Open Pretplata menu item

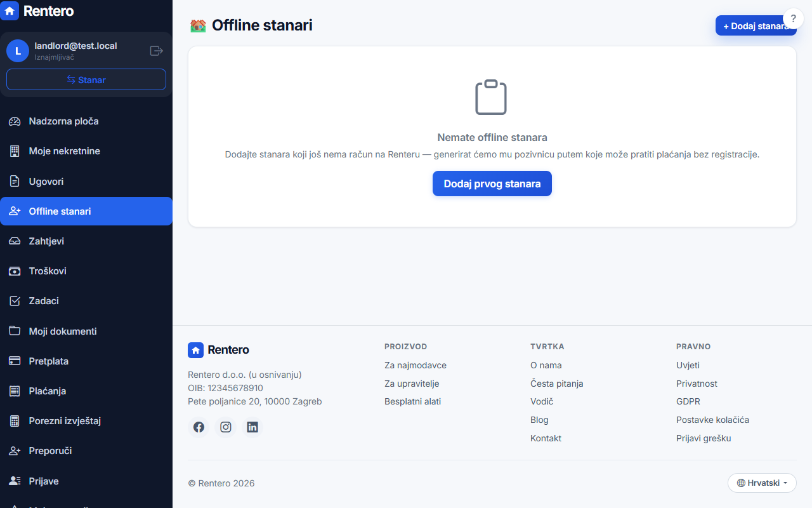(x=86, y=361)
